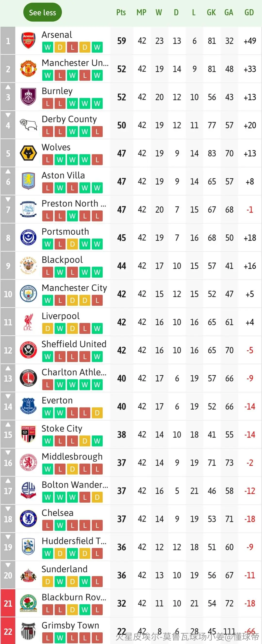The height and width of the screenshot is (644, 262).
Task: Open the Sheffield United team link
Action: (74, 344)
